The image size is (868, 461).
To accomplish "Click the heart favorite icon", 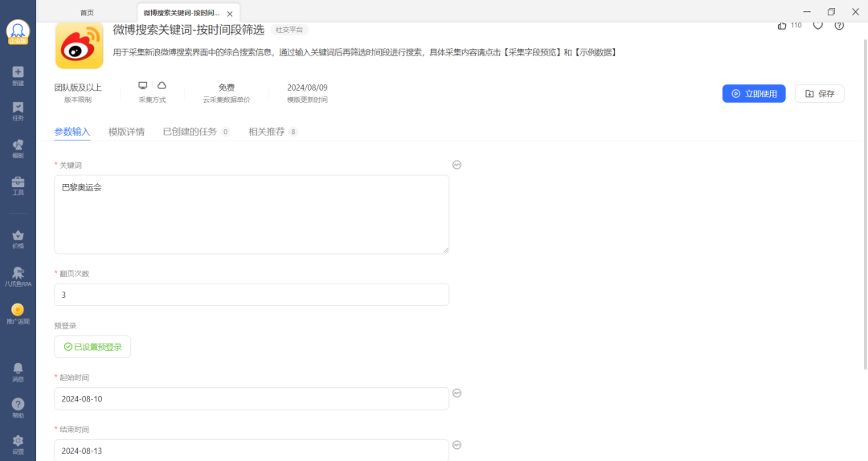I will point(817,26).
